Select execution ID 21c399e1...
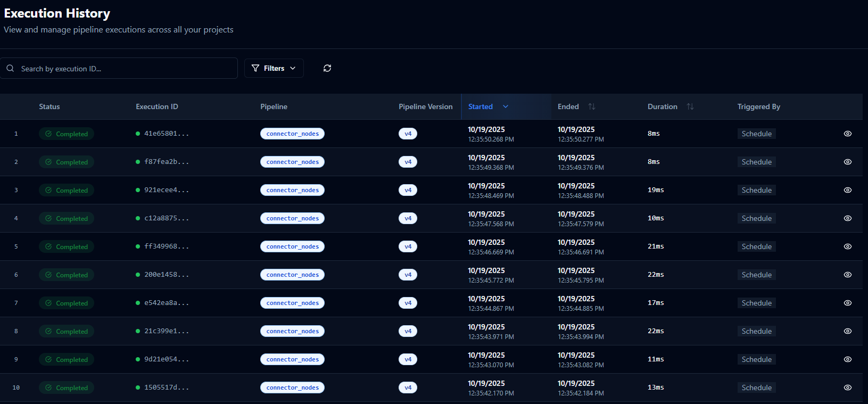868x404 pixels. click(x=167, y=331)
